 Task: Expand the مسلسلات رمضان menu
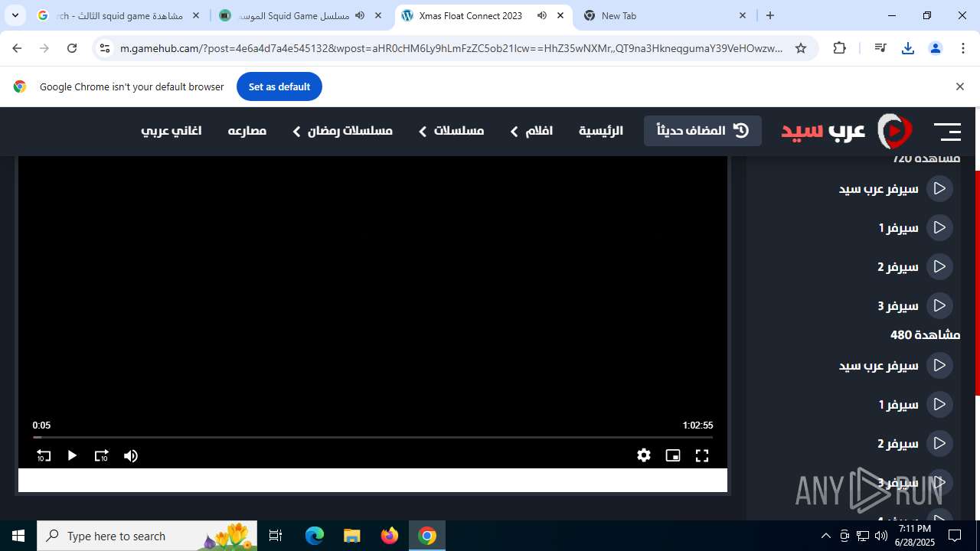[342, 131]
